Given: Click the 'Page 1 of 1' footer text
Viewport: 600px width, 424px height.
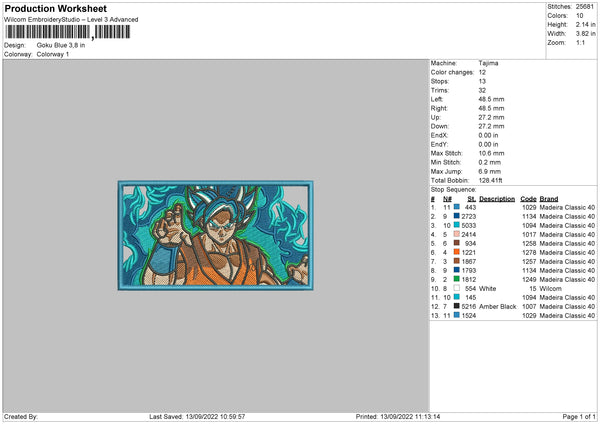Looking at the screenshot, I should coord(579,417).
